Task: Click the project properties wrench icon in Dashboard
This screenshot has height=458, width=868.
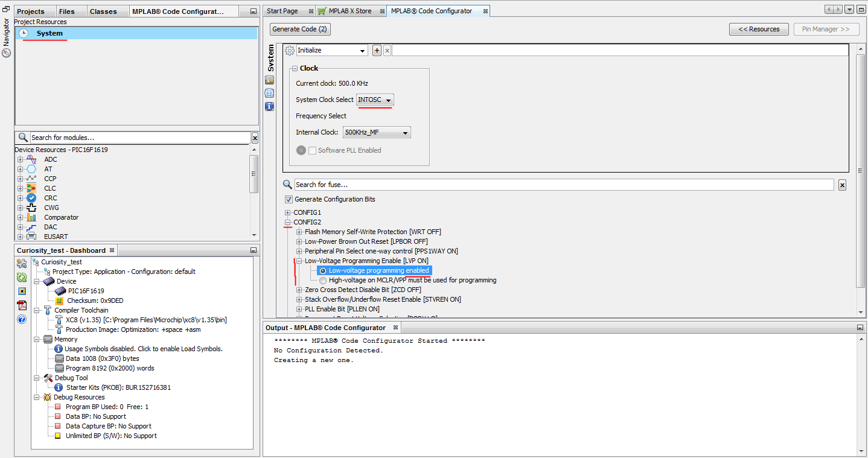Action: 22,263
